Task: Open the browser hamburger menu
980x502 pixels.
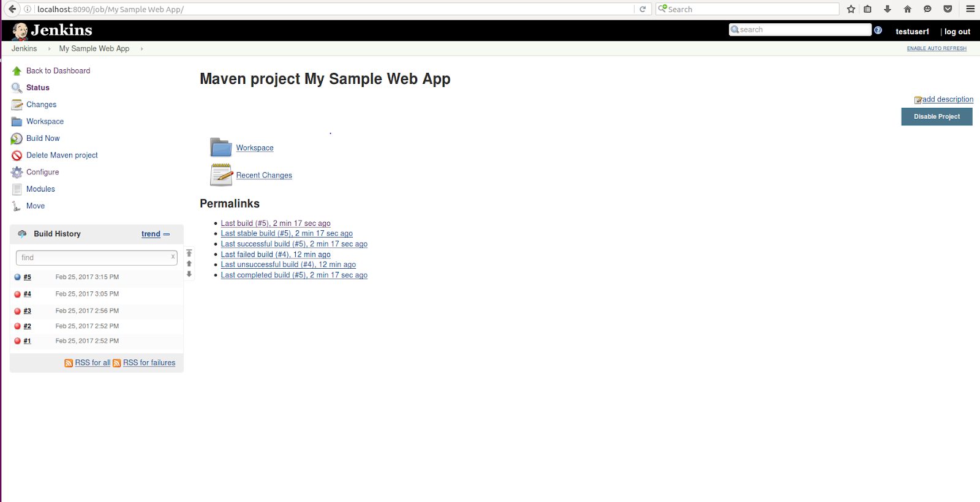Action: tap(970, 9)
